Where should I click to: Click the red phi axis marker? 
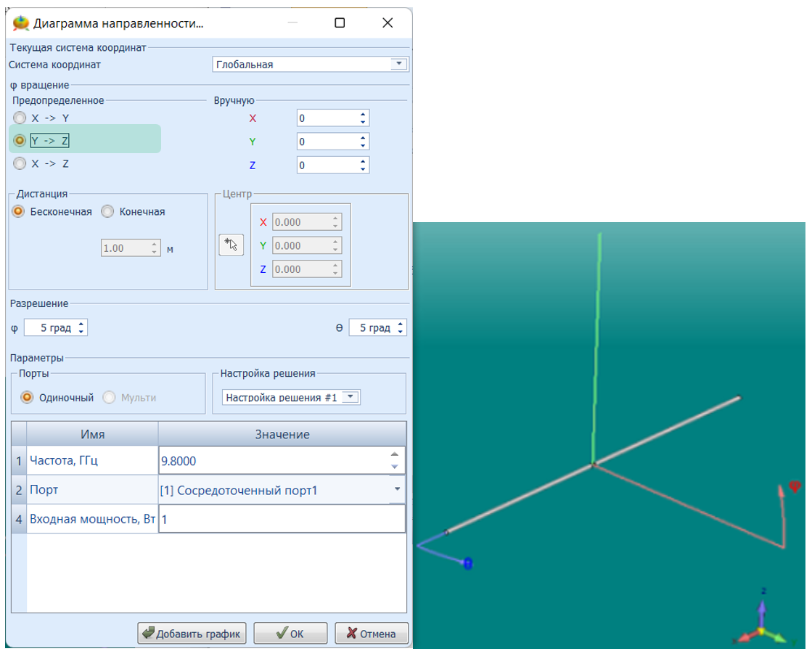[x=795, y=487]
